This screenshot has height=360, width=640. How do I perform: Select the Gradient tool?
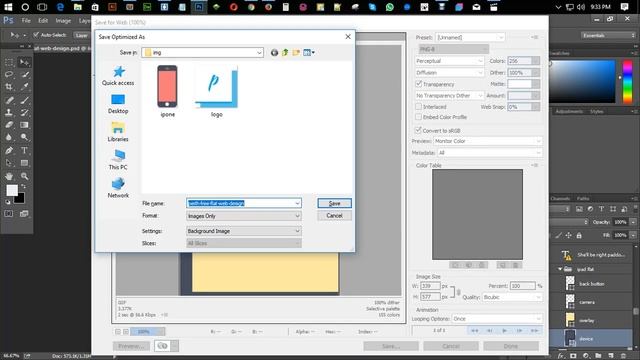pyautogui.click(x=24, y=125)
